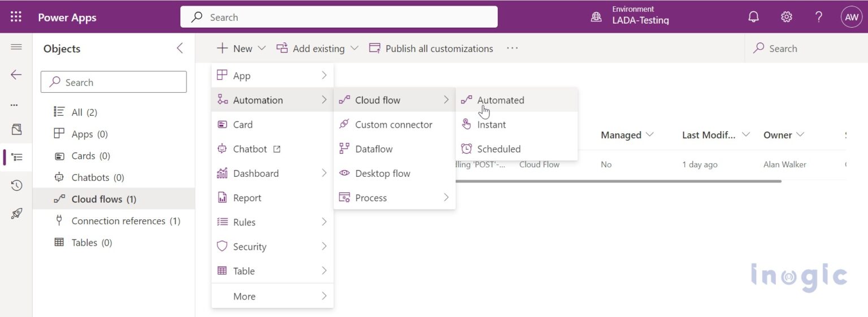Open the settings gear icon
The width and height of the screenshot is (868, 317).
(x=786, y=17)
